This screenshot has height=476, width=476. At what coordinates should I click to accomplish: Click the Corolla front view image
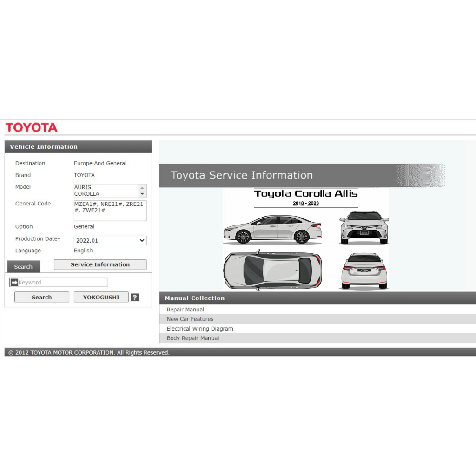[364, 227]
